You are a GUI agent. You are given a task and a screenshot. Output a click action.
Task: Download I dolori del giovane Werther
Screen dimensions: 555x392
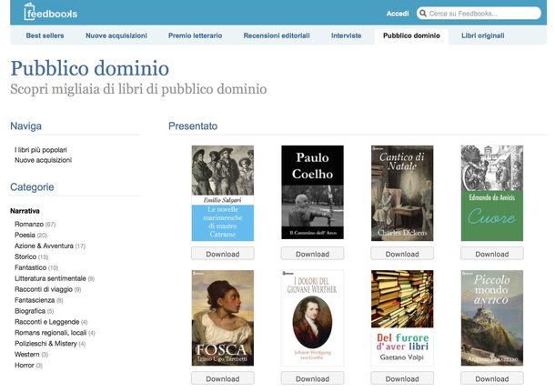(x=312, y=378)
